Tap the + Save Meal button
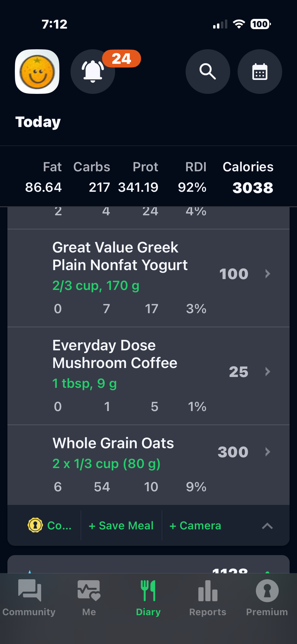Image resolution: width=297 pixels, height=644 pixels. (x=121, y=526)
